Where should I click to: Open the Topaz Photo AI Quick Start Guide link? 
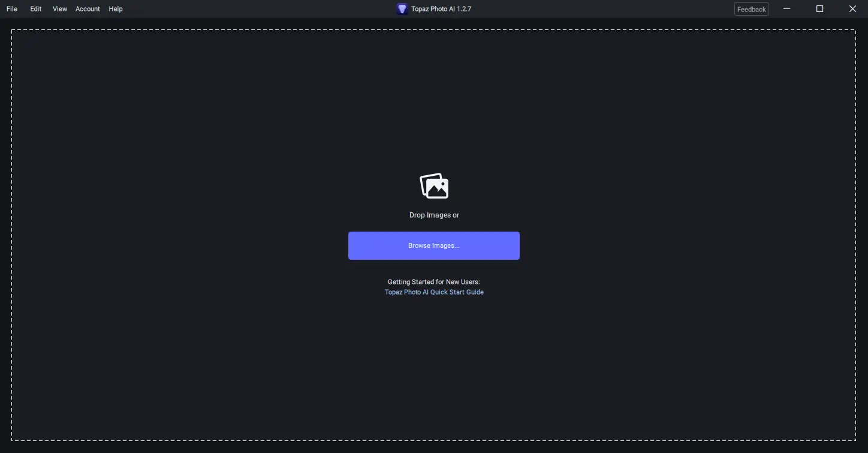click(434, 292)
